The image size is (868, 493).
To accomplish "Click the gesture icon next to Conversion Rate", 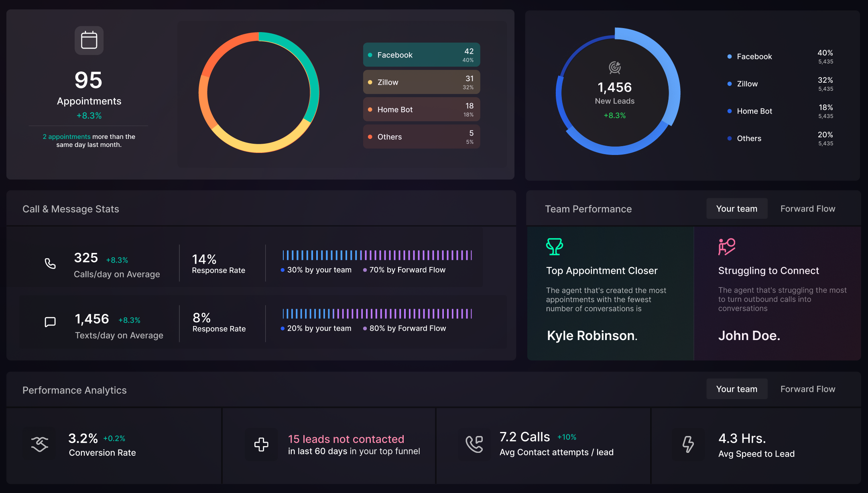I will coord(40,444).
